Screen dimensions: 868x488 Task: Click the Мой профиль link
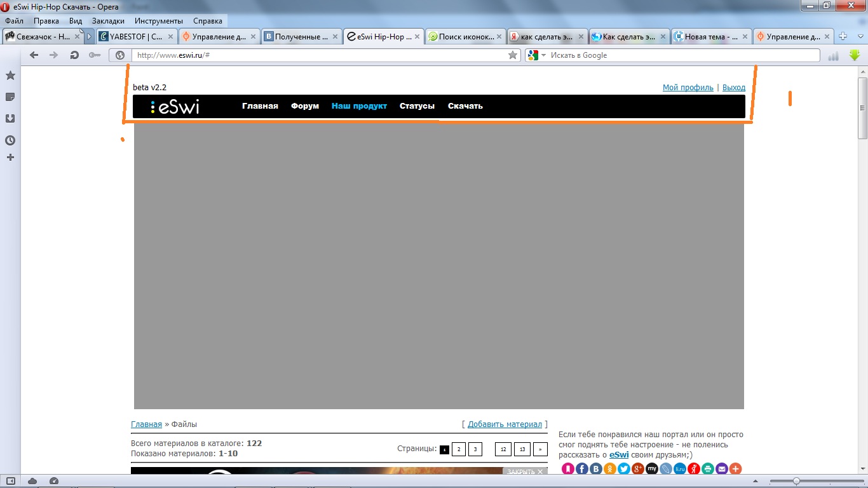click(x=688, y=88)
